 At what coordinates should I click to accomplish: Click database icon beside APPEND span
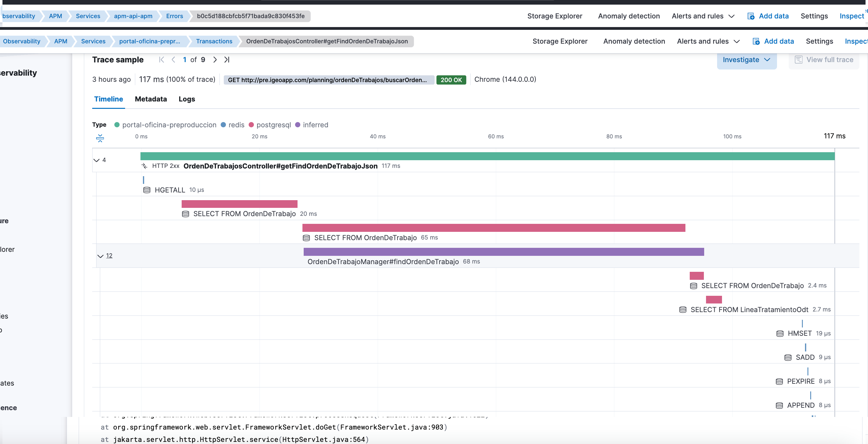pyautogui.click(x=779, y=406)
